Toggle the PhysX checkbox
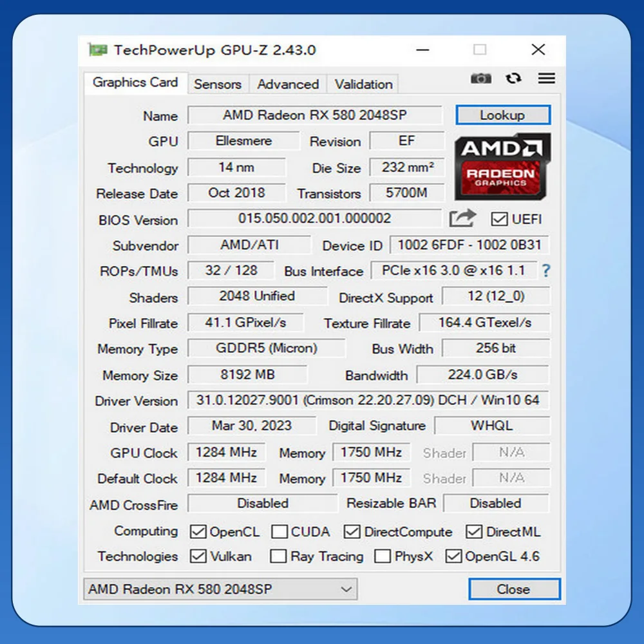The height and width of the screenshot is (644, 644). [383, 556]
